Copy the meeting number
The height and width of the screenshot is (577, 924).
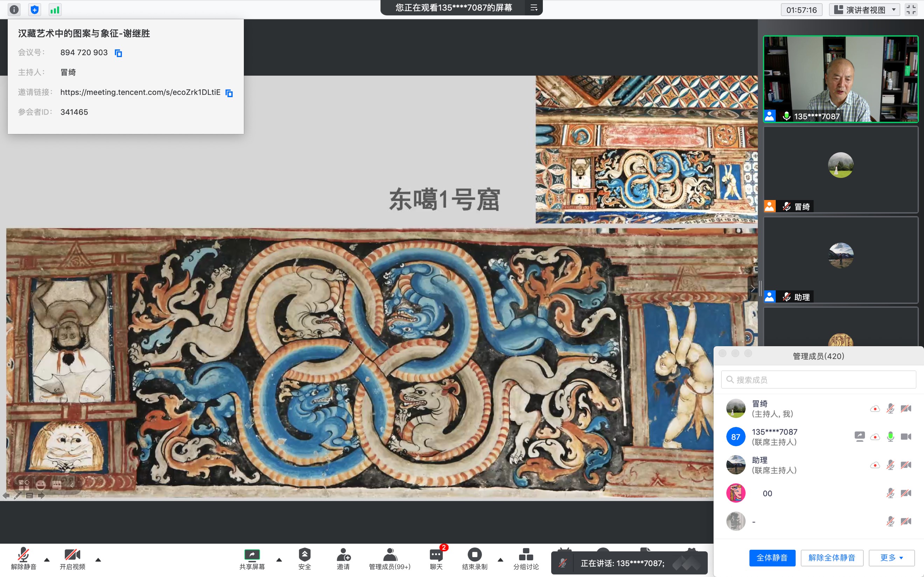point(118,53)
